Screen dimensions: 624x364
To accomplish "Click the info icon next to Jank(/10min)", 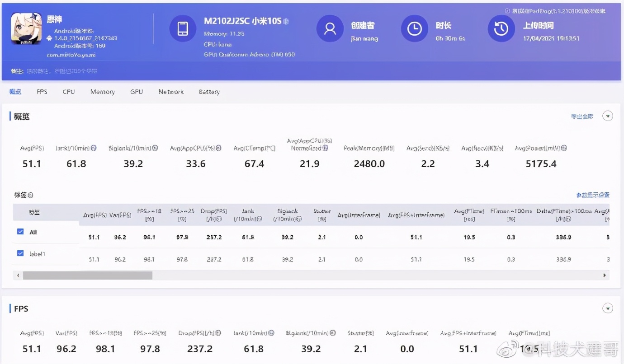I will pos(93,148).
